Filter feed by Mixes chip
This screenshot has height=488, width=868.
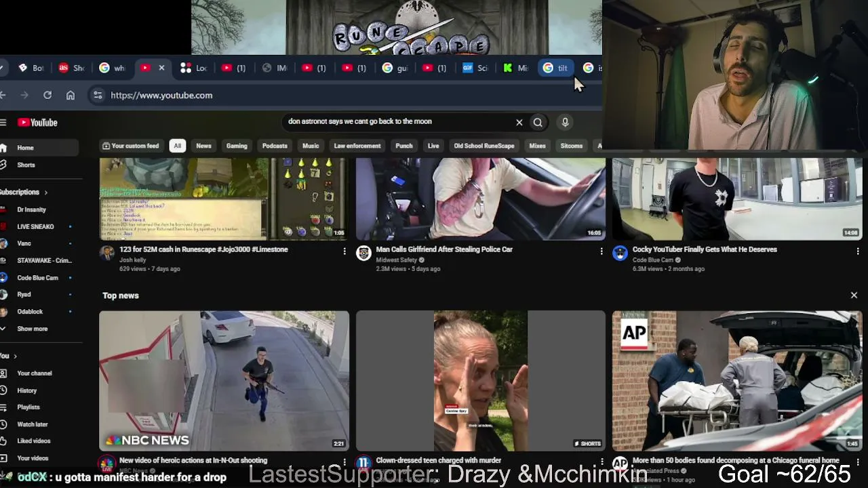click(x=538, y=146)
